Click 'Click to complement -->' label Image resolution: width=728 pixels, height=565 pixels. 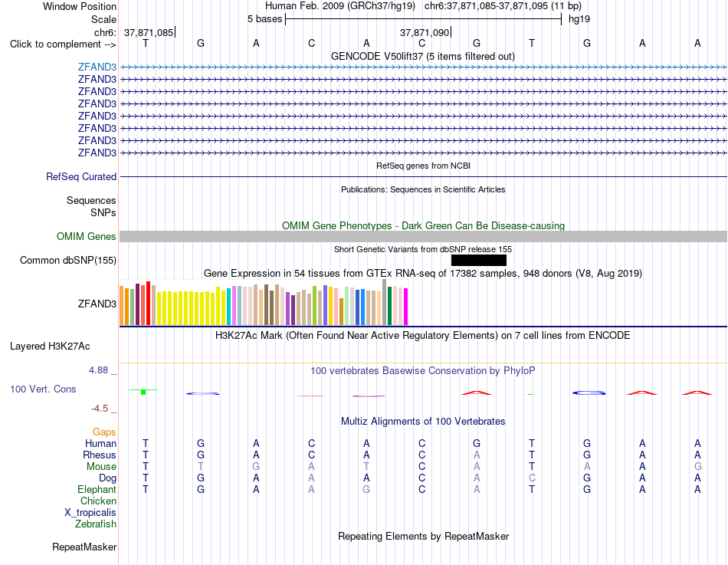pyautogui.click(x=63, y=44)
